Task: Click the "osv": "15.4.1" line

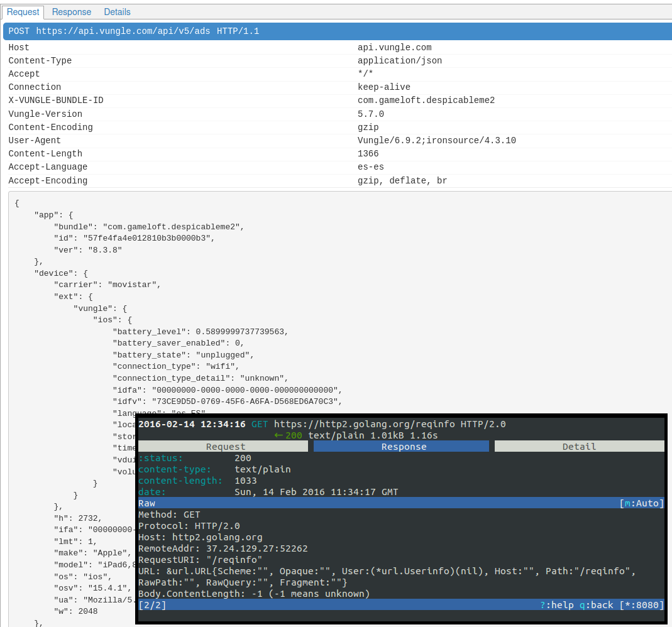Action: tap(92, 588)
